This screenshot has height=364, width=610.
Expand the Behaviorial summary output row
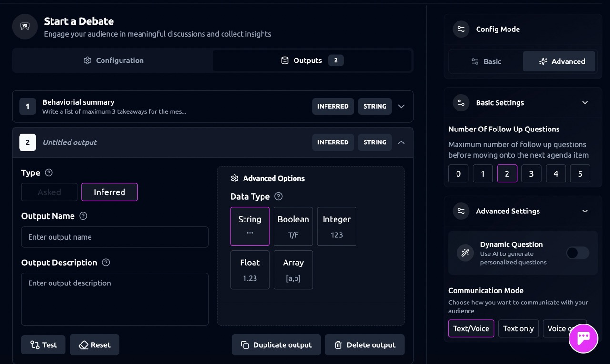401,106
